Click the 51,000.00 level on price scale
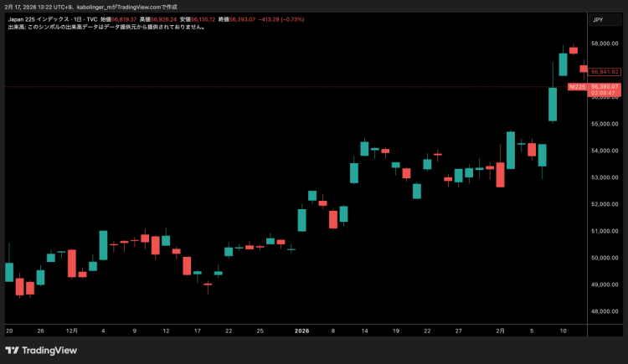Image resolution: width=628 pixels, height=364 pixels. (x=604, y=231)
